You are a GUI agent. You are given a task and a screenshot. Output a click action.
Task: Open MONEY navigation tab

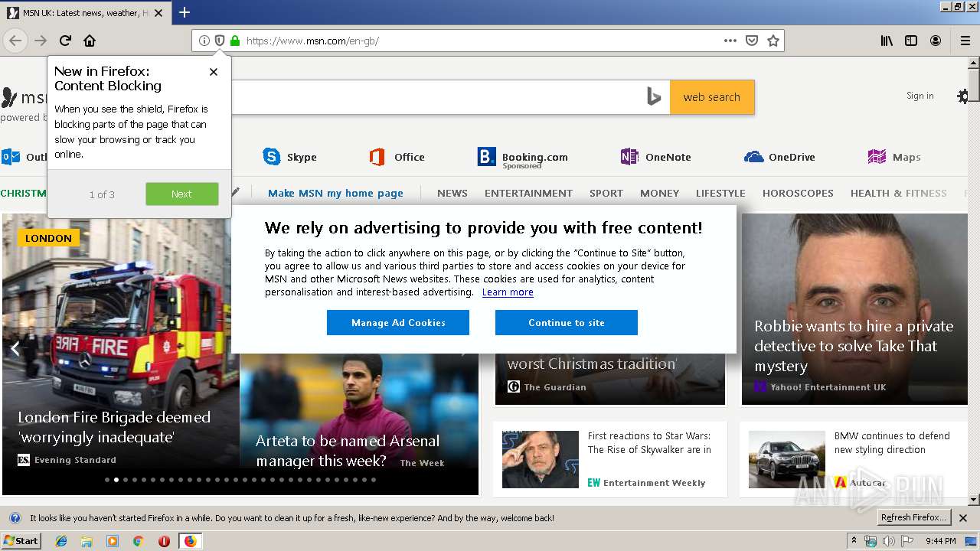coord(659,193)
